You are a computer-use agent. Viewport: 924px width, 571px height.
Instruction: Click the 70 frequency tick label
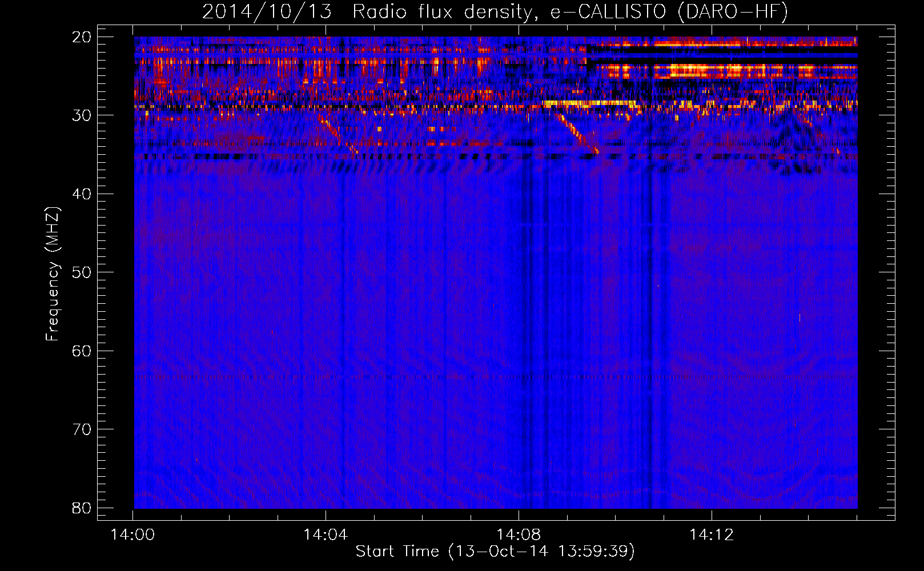[82, 429]
